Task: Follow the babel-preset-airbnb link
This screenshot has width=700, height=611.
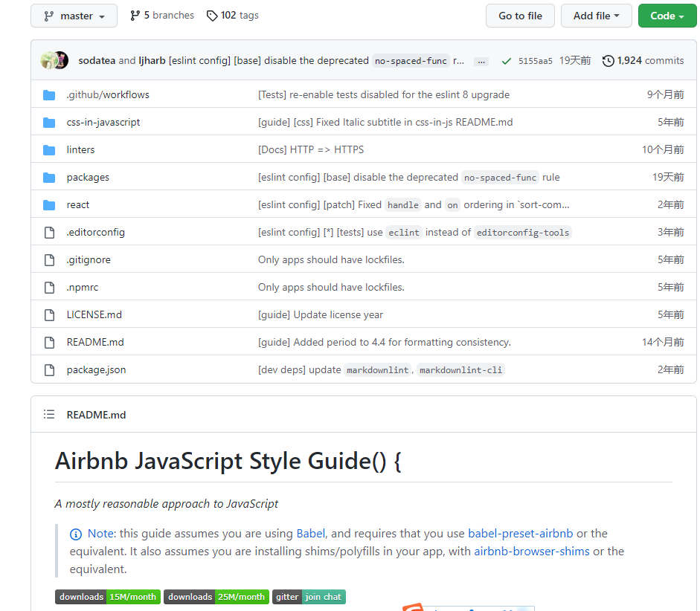Action: pyautogui.click(x=520, y=534)
